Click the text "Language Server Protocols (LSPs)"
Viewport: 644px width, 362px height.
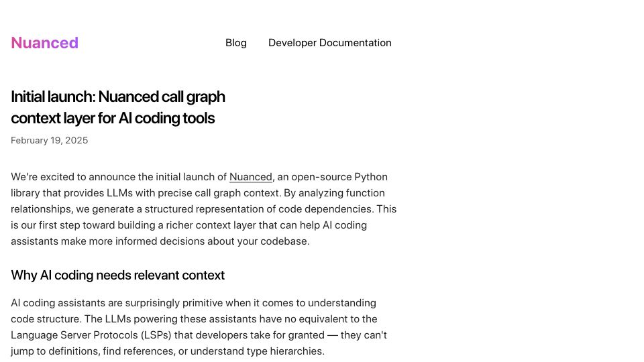coord(91,335)
